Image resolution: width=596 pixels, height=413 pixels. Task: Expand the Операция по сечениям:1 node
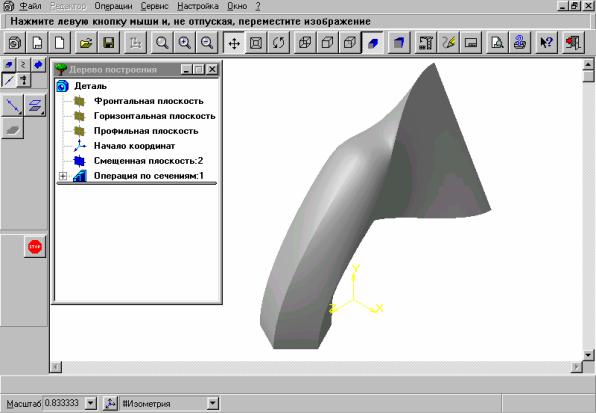pyautogui.click(x=63, y=176)
